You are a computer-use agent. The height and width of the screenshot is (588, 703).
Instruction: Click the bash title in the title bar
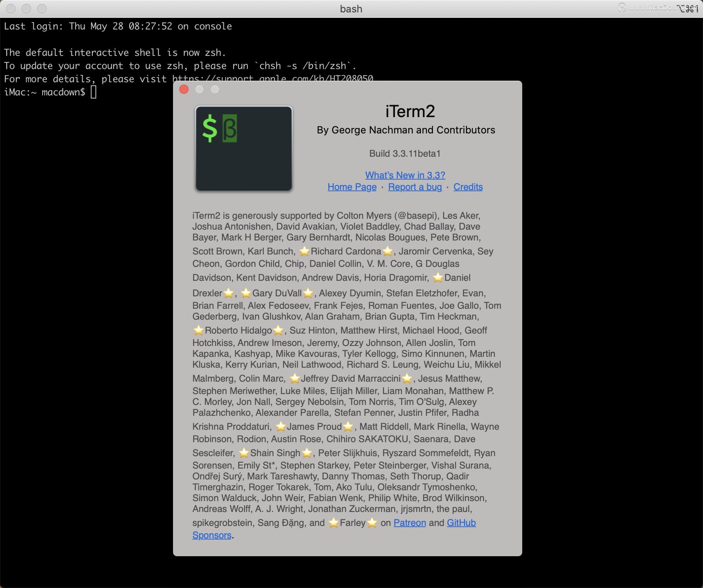point(351,9)
